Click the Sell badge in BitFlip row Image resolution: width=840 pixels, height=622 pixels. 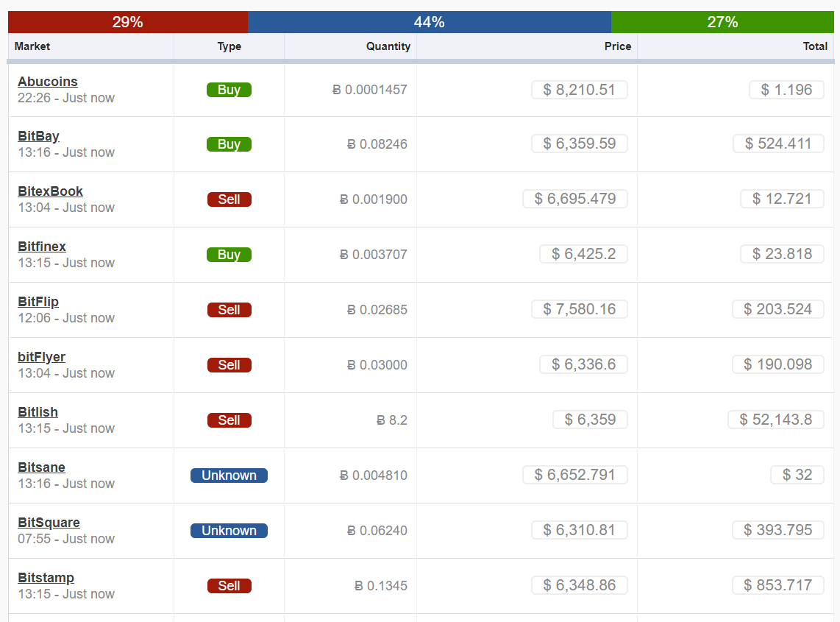click(x=229, y=310)
